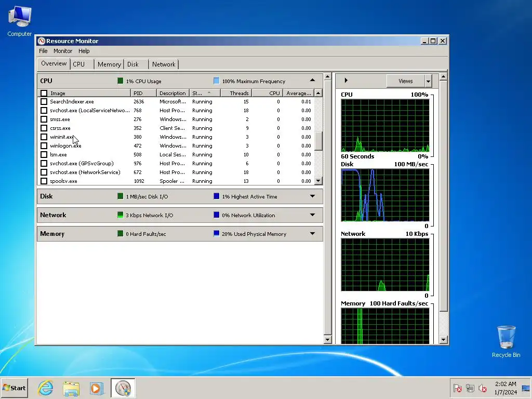
Task: Check the spoolsv.exe checkbox
Action: coord(44,181)
